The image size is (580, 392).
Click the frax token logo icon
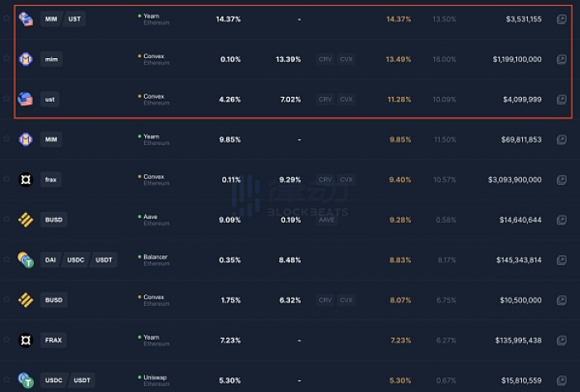click(x=26, y=180)
